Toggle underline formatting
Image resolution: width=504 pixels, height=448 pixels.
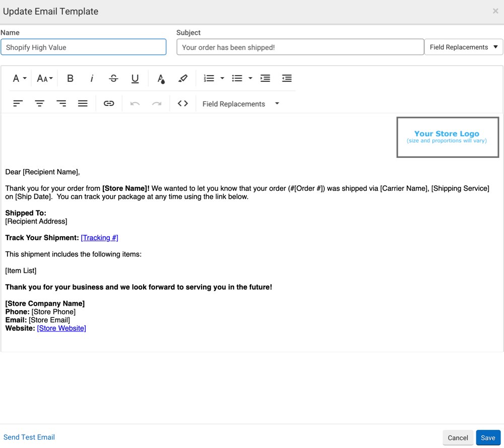(x=135, y=78)
